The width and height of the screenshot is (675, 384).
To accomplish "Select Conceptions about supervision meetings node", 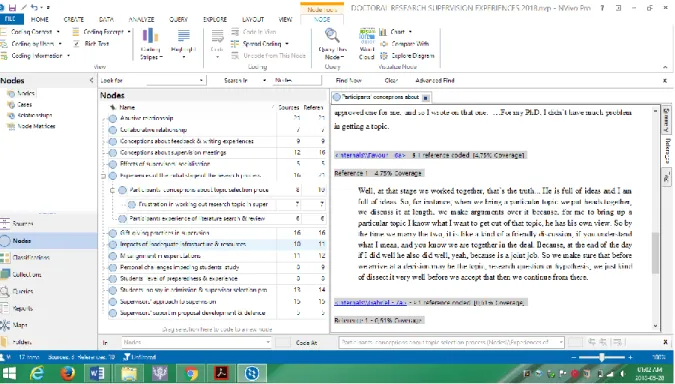I will (173, 153).
